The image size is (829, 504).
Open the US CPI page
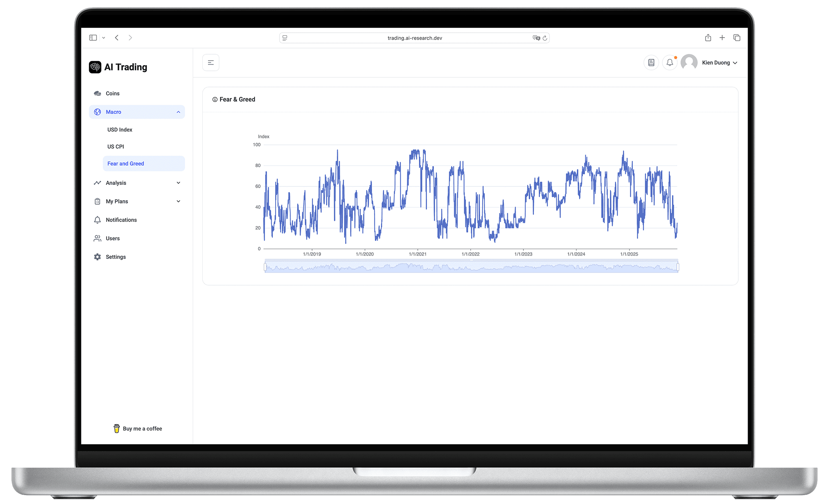click(116, 147)
